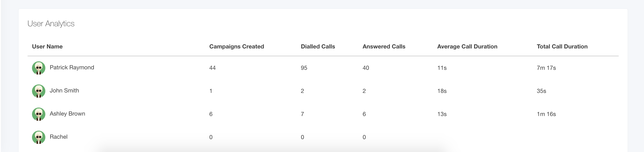Select Ashley Brown's 1m 16s total duration

[546, 114]
